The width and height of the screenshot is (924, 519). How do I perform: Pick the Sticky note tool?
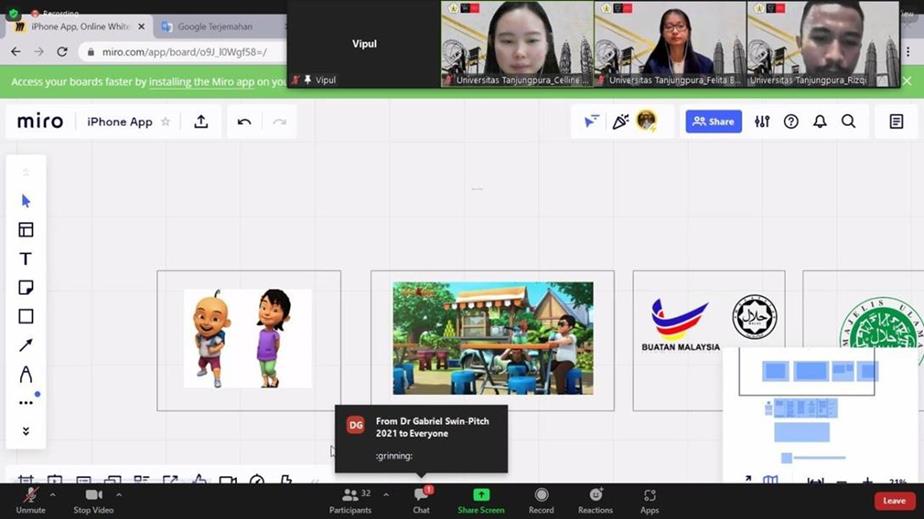point(26,288)
